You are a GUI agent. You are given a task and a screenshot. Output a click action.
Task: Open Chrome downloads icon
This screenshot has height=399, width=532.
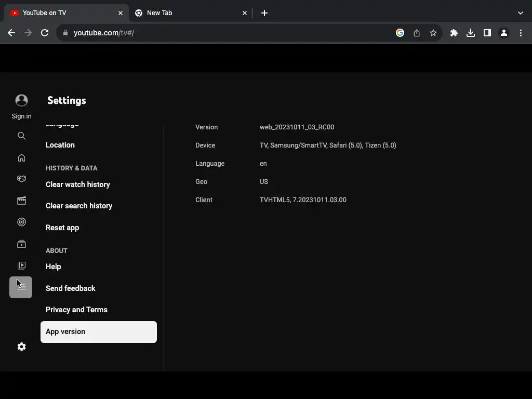click(471, 33)
